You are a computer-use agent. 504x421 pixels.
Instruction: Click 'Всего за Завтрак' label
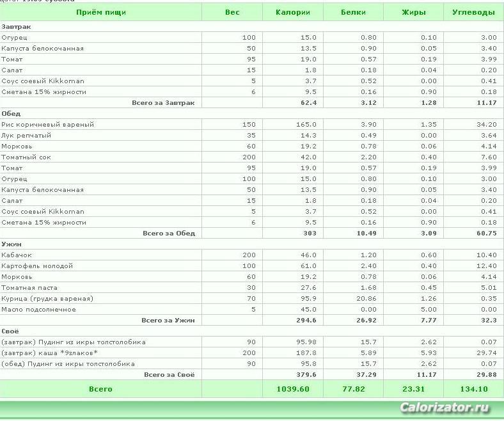[x=163, y=103]
